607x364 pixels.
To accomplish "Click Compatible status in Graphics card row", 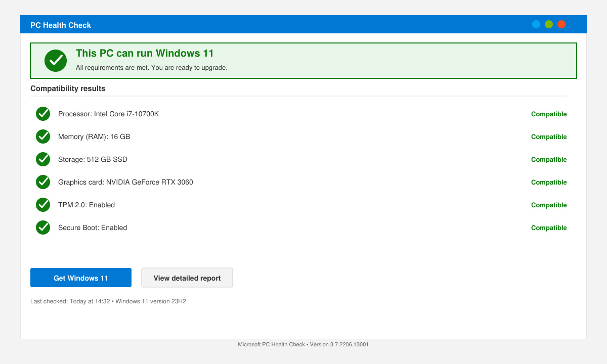I will tap(549, 183).
